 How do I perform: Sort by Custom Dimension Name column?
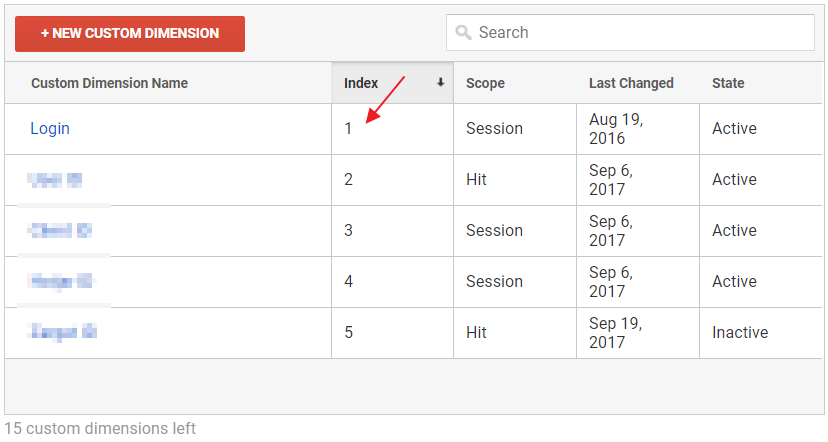109,83
